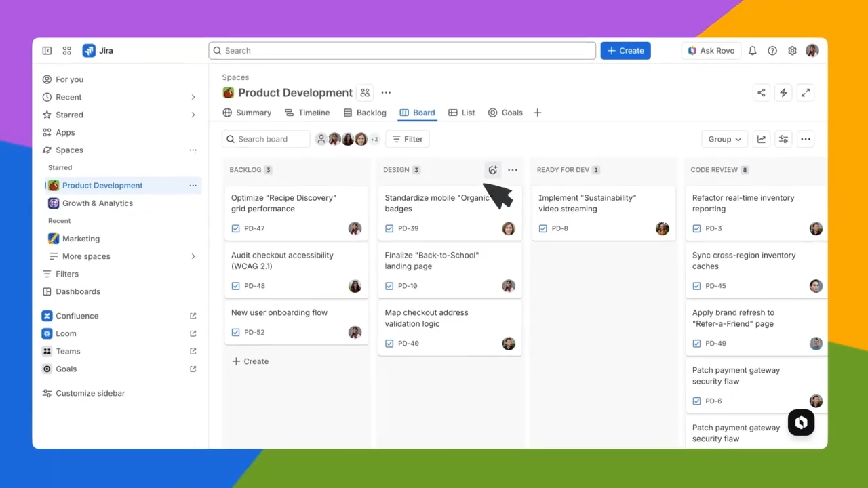Click Create at bottom of Backlog column
Viewport: 868px width, 488px height.
coord(250,361)
